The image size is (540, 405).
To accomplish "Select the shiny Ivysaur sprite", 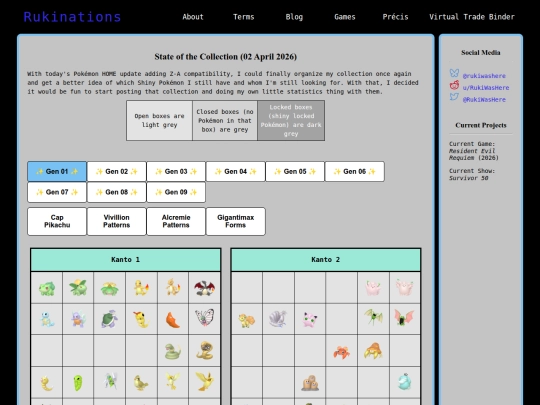I will pos(78,287).
